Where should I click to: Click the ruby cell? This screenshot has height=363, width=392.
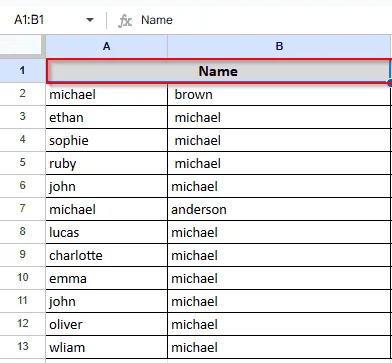[106, 163]
